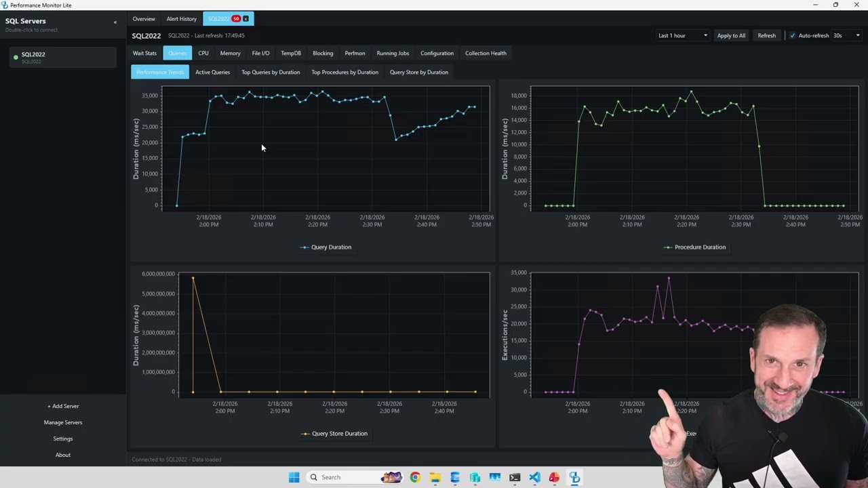Click the Performance Monitor Lite title bar icon
This screenshot has width=868, height=488.
click(x=5, y=5)
